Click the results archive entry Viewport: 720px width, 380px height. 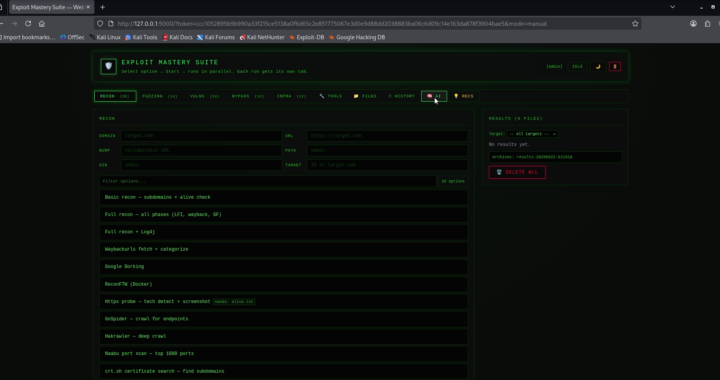pos(555,157)
